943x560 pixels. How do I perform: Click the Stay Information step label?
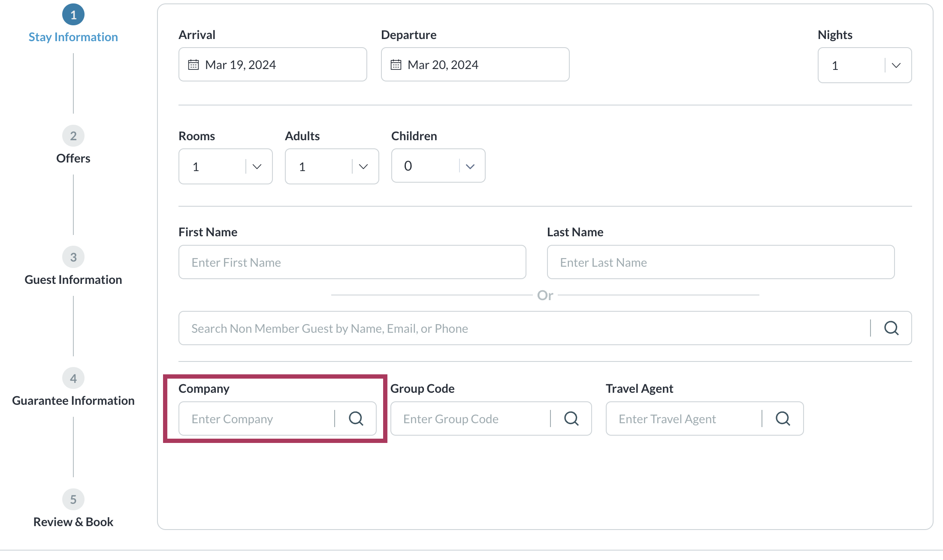coord(73,37)
